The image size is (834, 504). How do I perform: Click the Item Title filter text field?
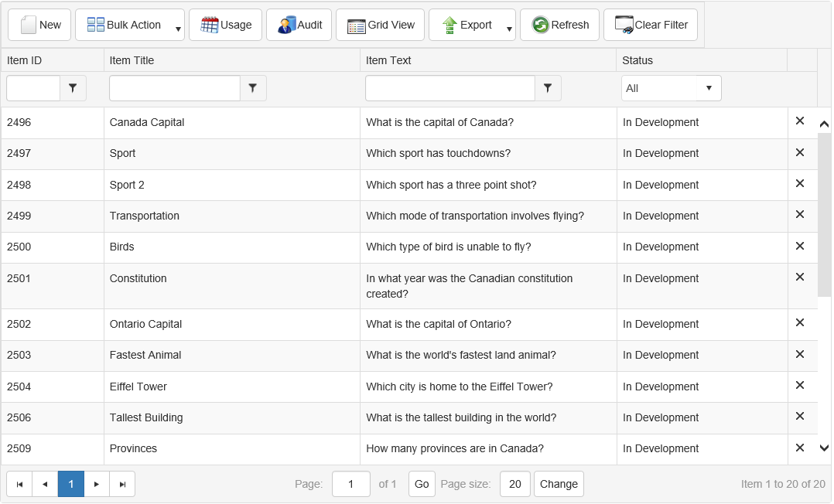[175, 88]
